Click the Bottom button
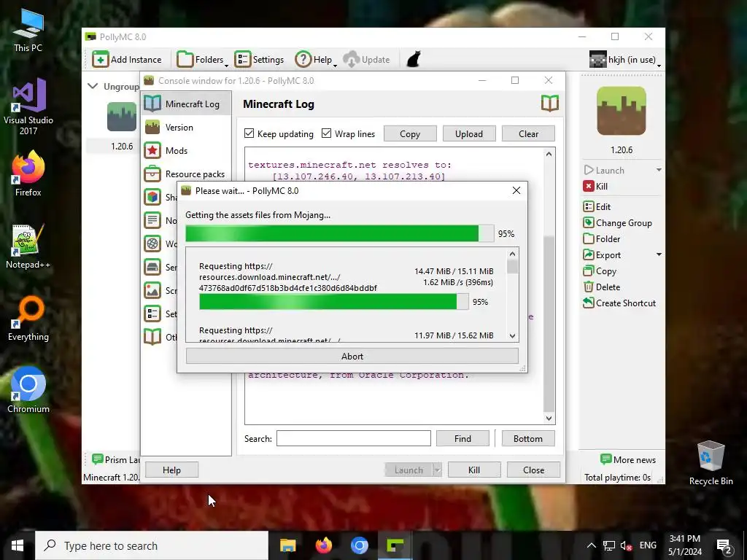The width and height of the screenshot is (747, 560). 528,438
